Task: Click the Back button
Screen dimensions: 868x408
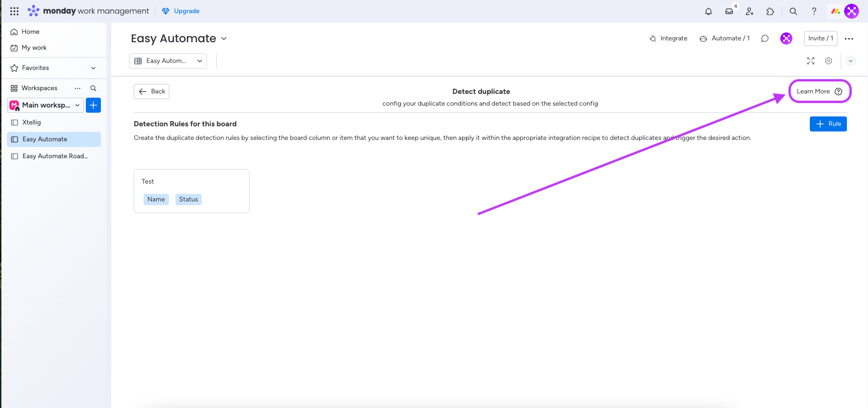Action: [x=152, y=92]
